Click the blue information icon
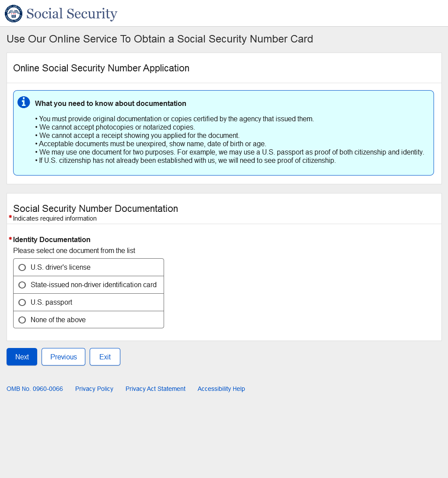Image resolution: width=448 pixels, height=478 pixels. point(24,102)
